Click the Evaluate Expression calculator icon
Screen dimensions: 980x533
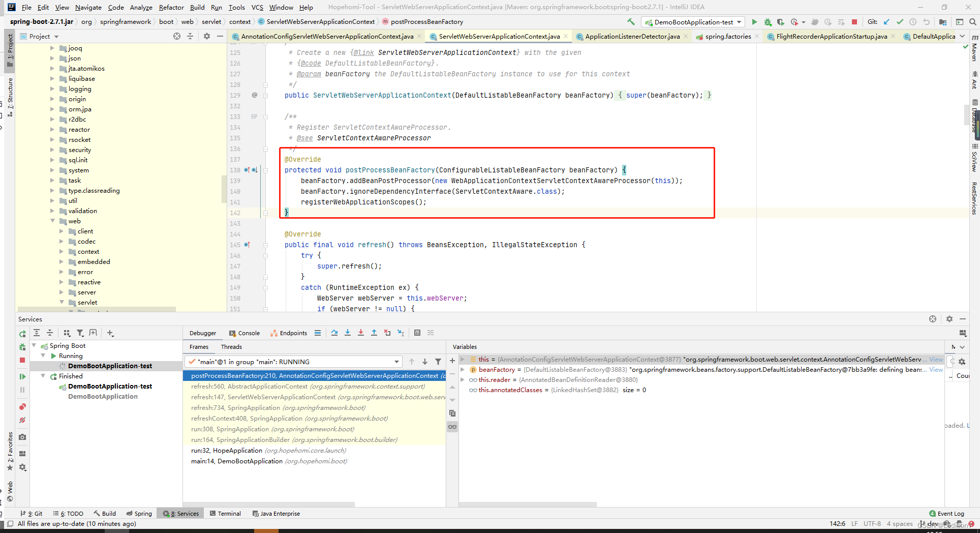(x=417, y=333)
